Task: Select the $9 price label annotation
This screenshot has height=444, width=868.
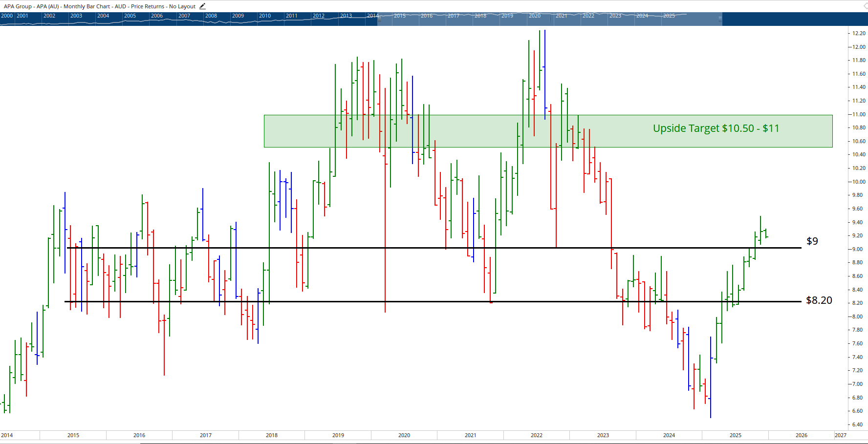Action: (812, 241)
